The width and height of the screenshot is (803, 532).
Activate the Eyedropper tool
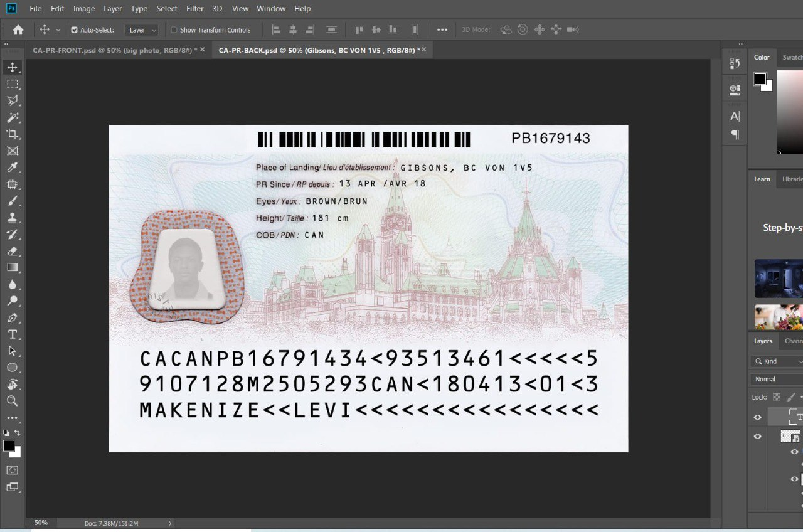pyautogui.click(x=12, y=168)
